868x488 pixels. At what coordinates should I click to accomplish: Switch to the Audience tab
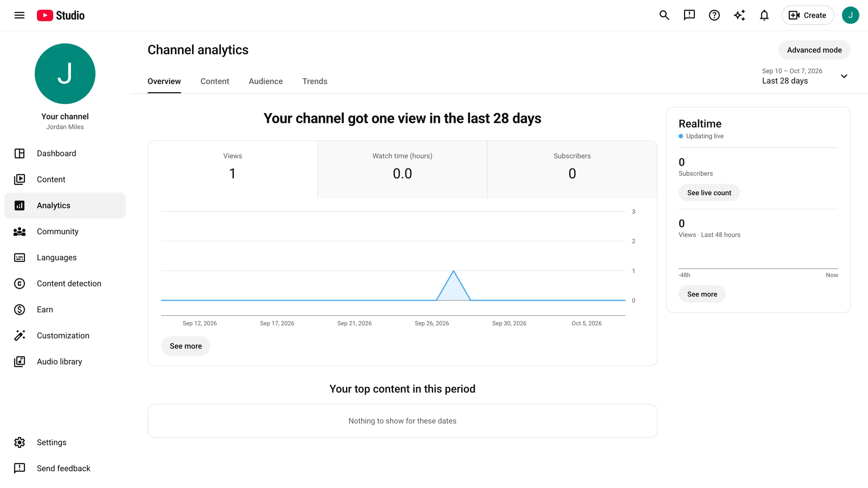tap(266, 81)
